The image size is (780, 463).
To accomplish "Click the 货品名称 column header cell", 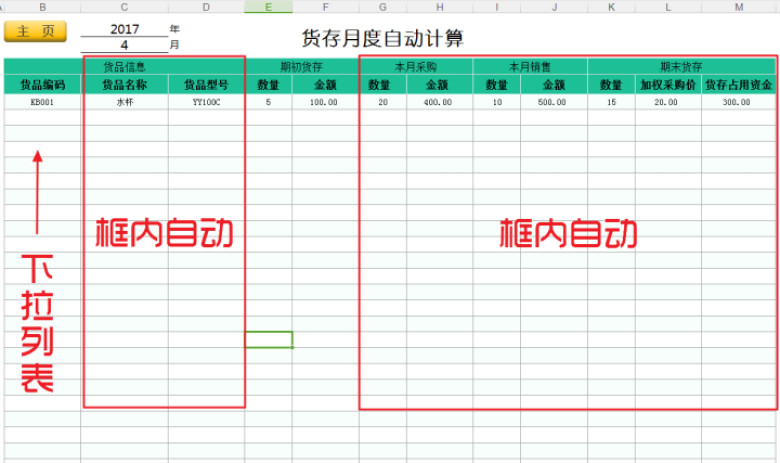I will (124, 85).
